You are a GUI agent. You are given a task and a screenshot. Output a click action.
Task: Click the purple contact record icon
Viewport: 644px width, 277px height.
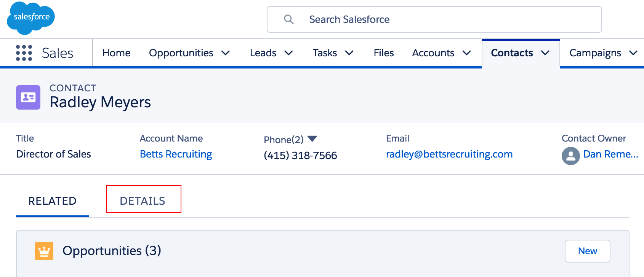click(28, 97)
